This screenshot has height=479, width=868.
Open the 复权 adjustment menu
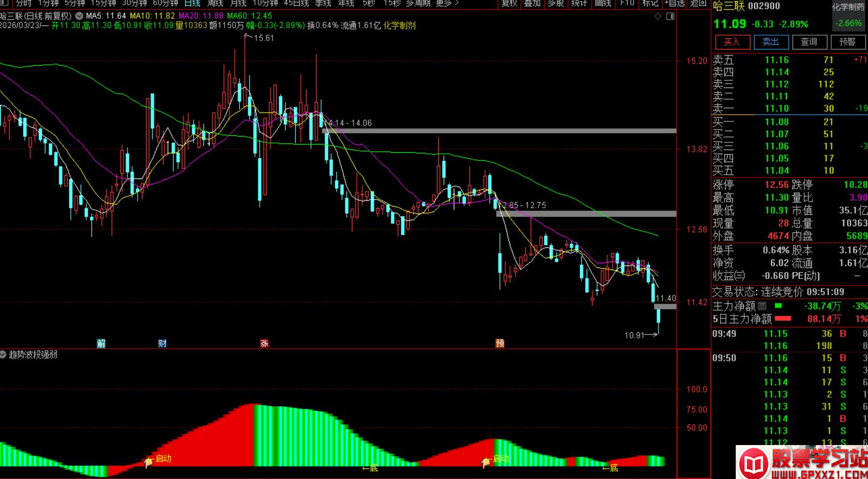click(x=510, y=3)
